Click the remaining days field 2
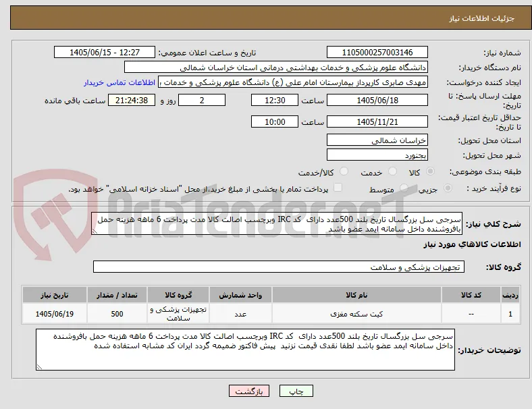532x409 pixels. coord(202,100)
